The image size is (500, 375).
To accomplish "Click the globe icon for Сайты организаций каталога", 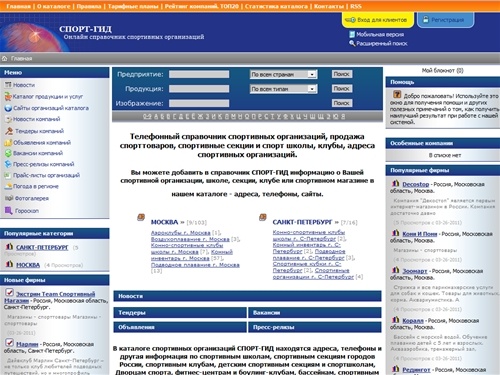I will tap(8, 108).
